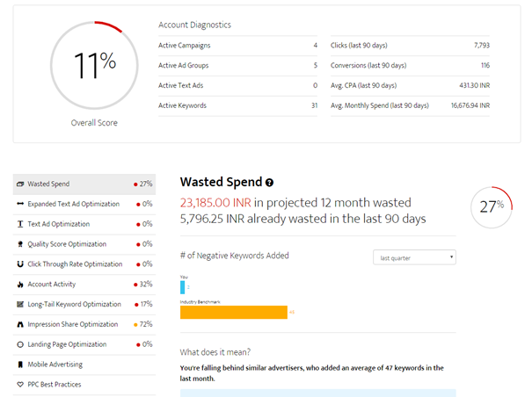
Task: Go to the Quality Score Optimization section
Action: click(71, 244)
